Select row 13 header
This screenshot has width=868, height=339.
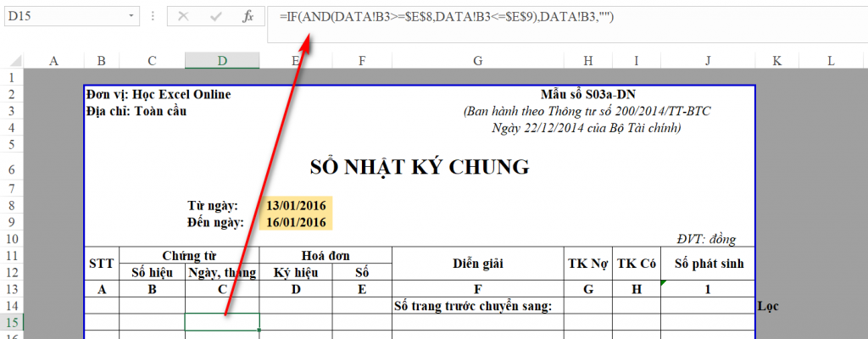pos(12,289)
